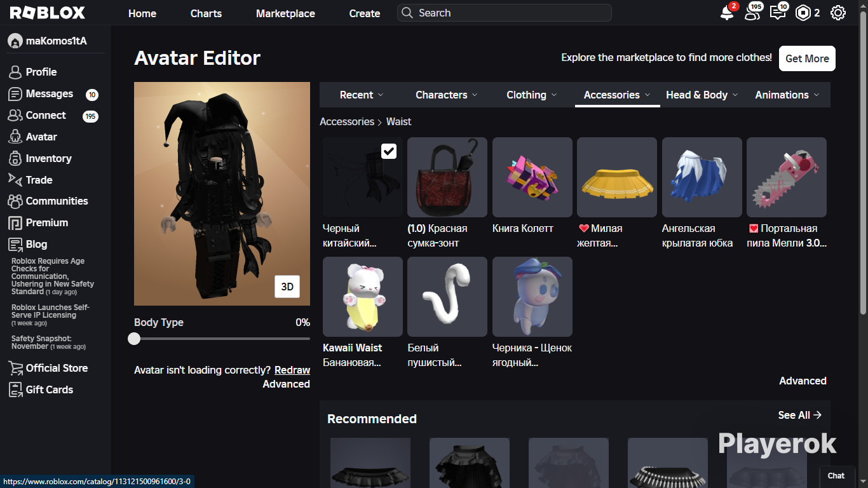The height and width of the screenshot is (488, 868).
Task: Select the yellow skirt item thumbnail
Action: (x=617, y=177)
